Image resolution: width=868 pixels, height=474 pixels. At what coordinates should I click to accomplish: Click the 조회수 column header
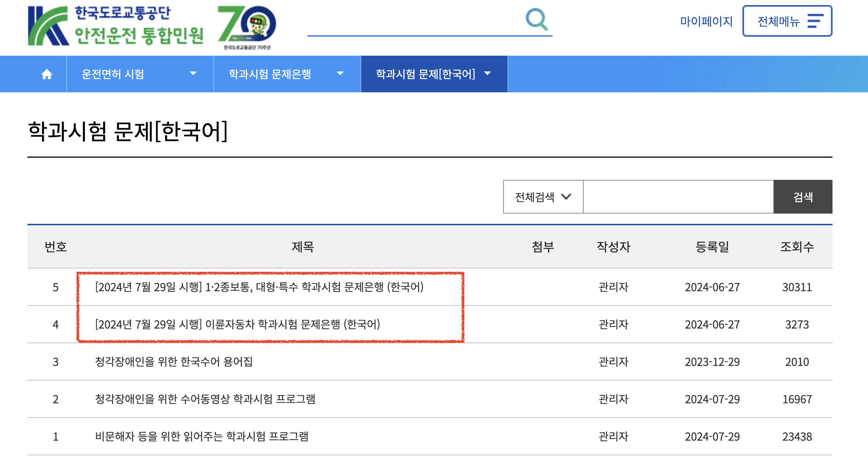click(797, 247)
